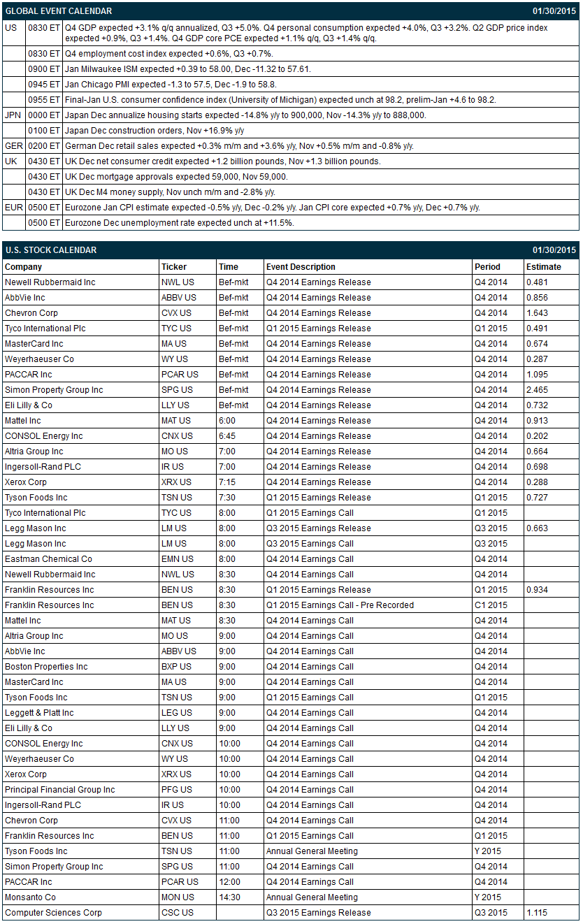Select the UK Dec mortgage approvals event text
The width and height of the screenshot is (583, 924).
[176, 177]
